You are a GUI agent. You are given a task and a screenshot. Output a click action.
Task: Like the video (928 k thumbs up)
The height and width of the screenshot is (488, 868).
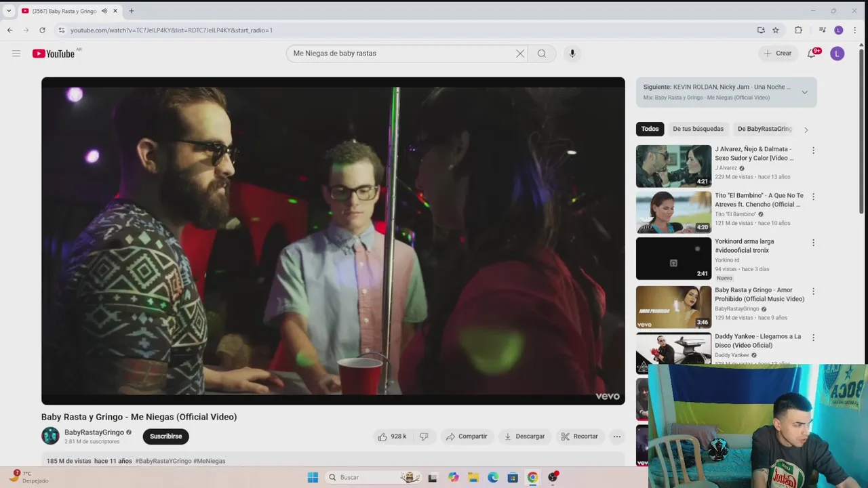(392, 436)
